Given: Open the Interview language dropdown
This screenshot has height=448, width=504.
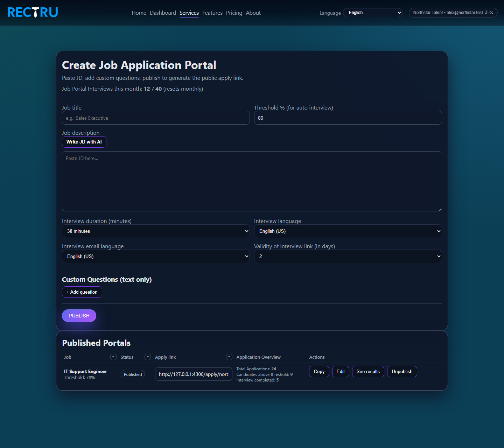Looking at the screenshot, I should tap(348, 231).
